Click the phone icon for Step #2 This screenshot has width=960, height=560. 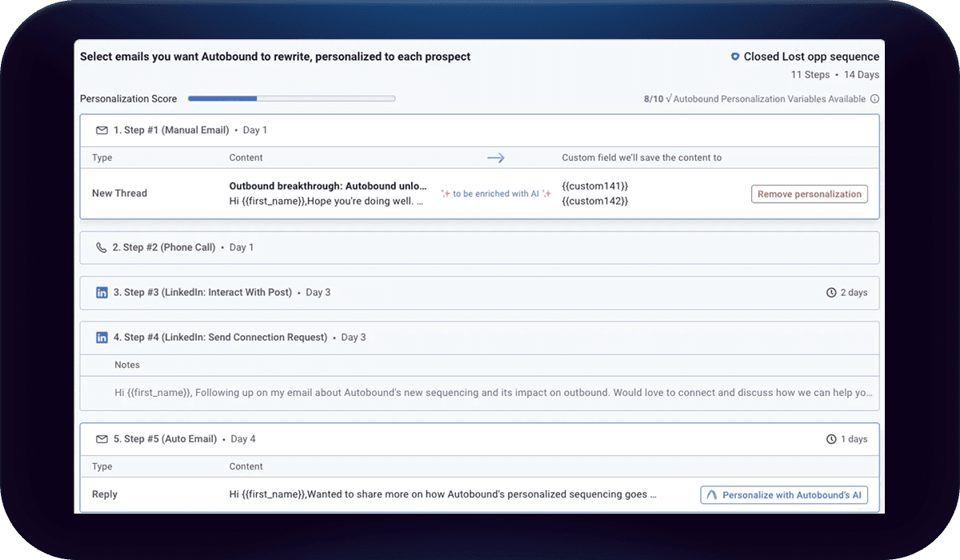(102, 248)
